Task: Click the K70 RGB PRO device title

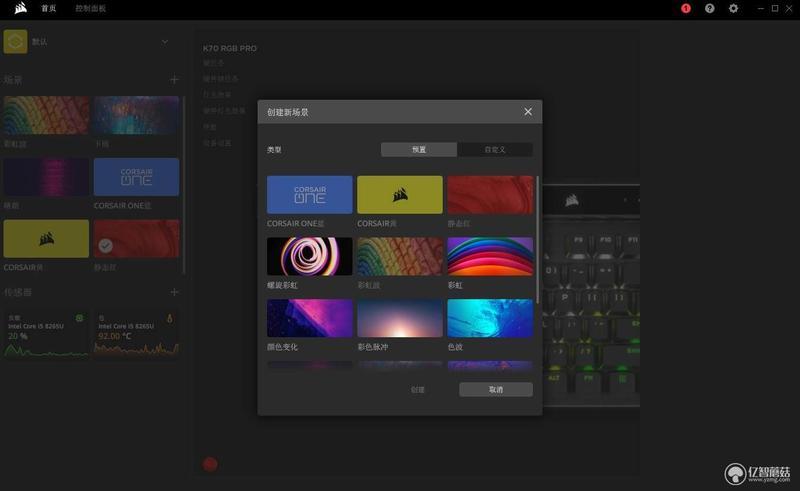Action: (x=230, y=48)
